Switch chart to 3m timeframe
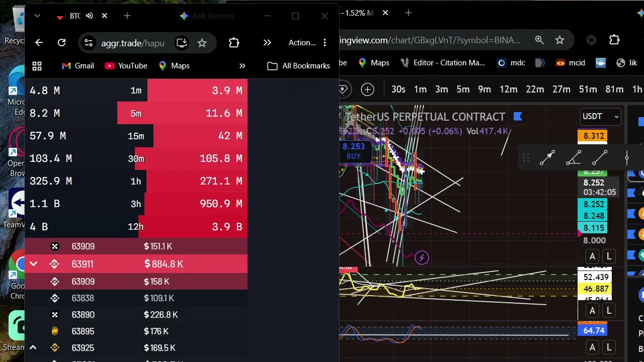 tap(442, 89)
